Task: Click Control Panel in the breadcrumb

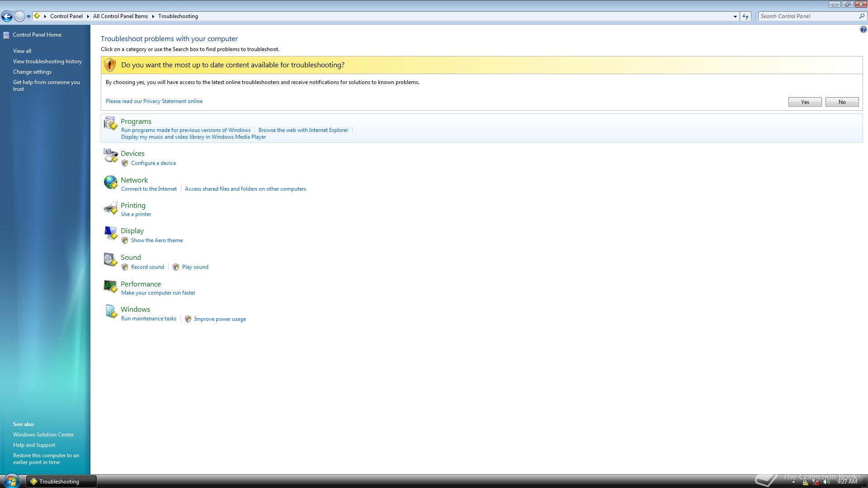Action: tap(66, 16)
